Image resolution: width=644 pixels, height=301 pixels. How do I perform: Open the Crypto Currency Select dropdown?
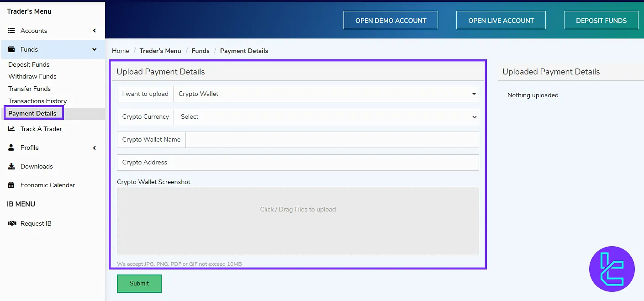326,116
